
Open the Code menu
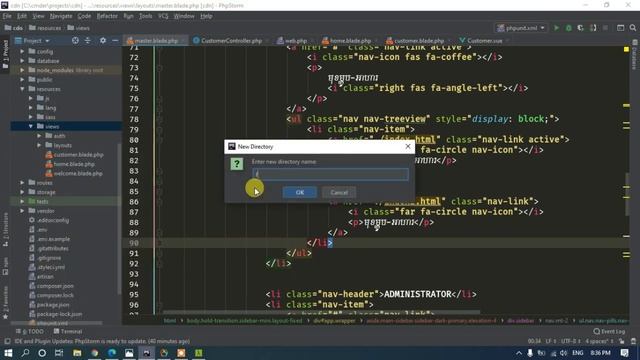coord(84,16)
